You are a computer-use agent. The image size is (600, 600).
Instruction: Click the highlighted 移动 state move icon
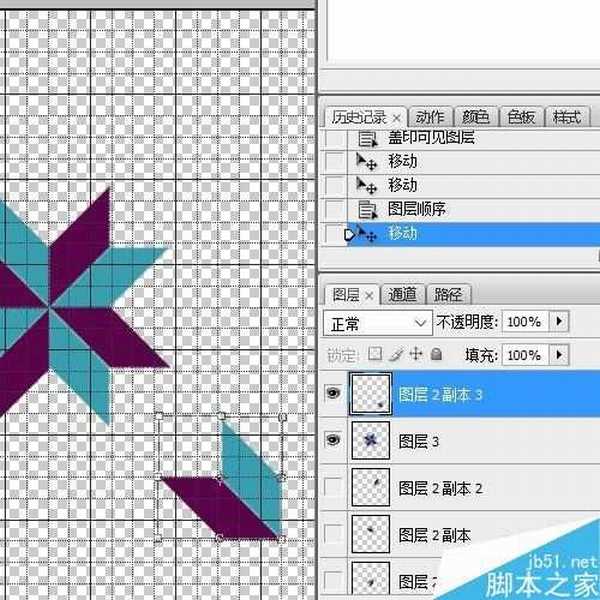point(367,234)
